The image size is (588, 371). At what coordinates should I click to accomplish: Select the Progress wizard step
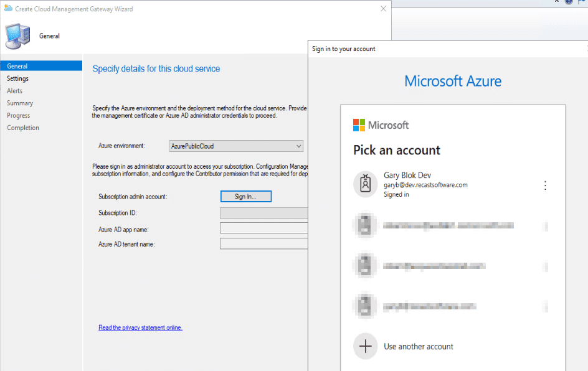click(x=19, y=116)
